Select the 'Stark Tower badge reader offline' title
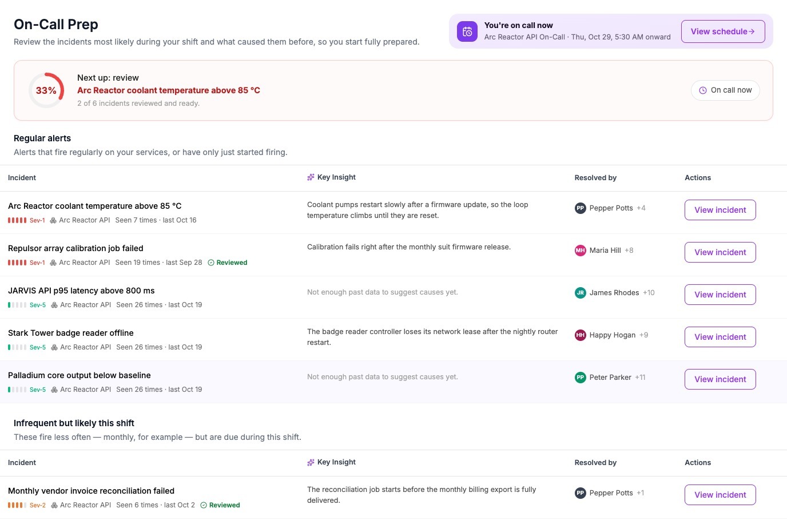This screenshot has height=532, width=787. click(x=71, y=333)
